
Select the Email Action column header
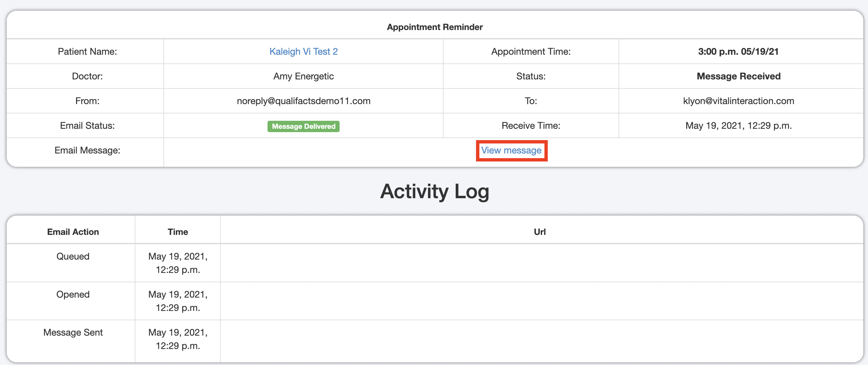pos(72,232)
